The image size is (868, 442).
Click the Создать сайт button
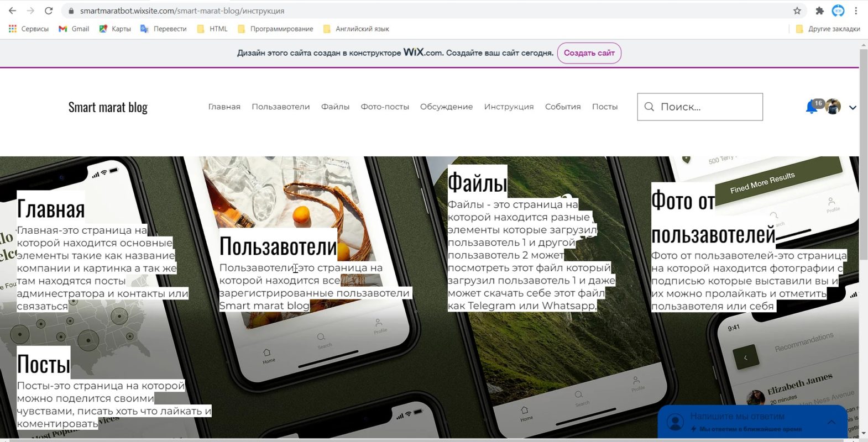589,53
